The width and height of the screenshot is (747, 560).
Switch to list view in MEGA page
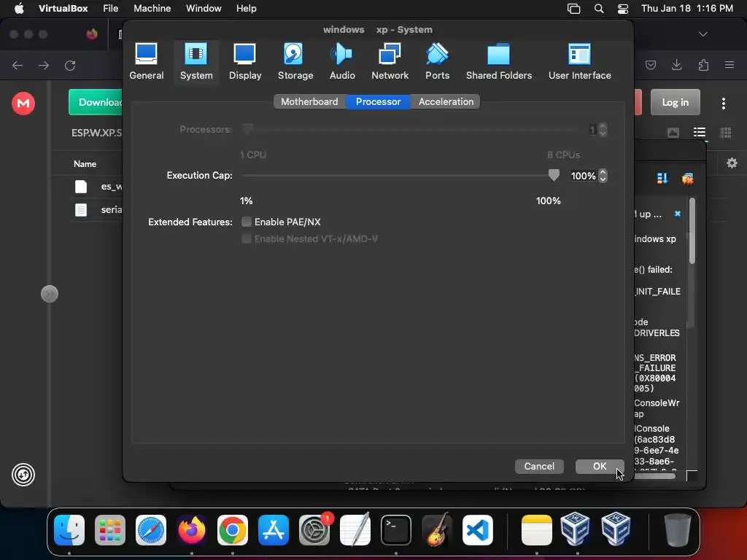pyautogui.click(x=700, y=133)
